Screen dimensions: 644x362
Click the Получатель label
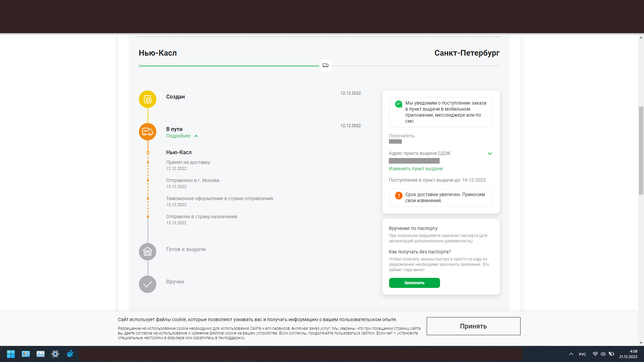pos(402,136)
